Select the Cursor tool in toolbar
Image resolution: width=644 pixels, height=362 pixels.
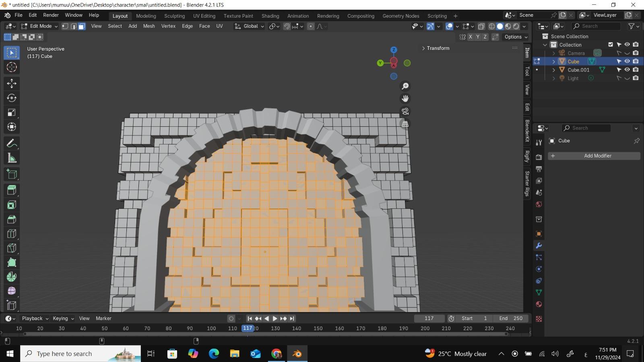pyautogui.click(x=12, y=67)
